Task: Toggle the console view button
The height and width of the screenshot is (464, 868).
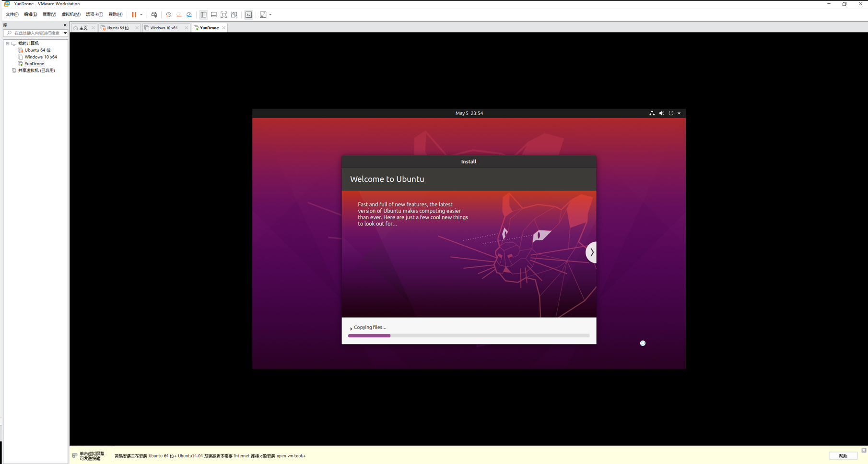Action: click(x=248, y=15)
